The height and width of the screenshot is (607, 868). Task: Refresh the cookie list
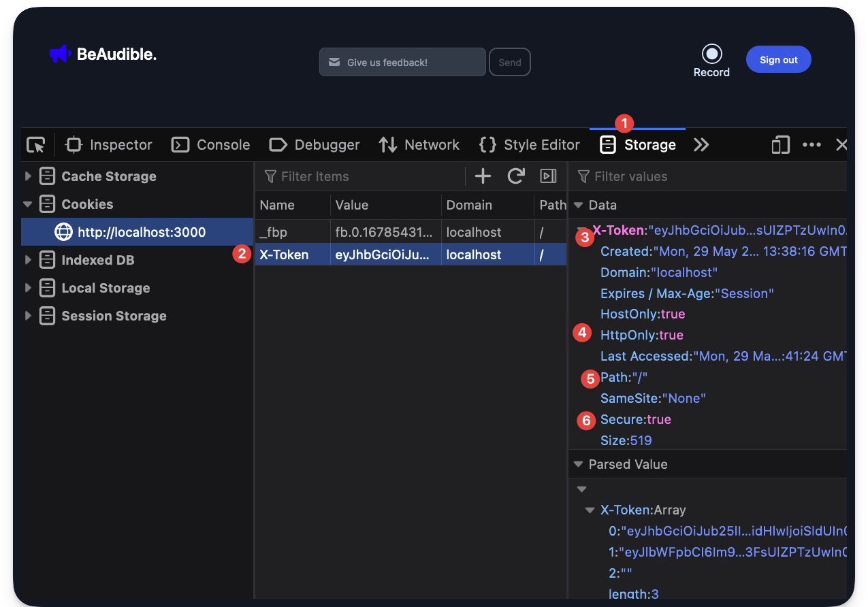click(516, 176)
